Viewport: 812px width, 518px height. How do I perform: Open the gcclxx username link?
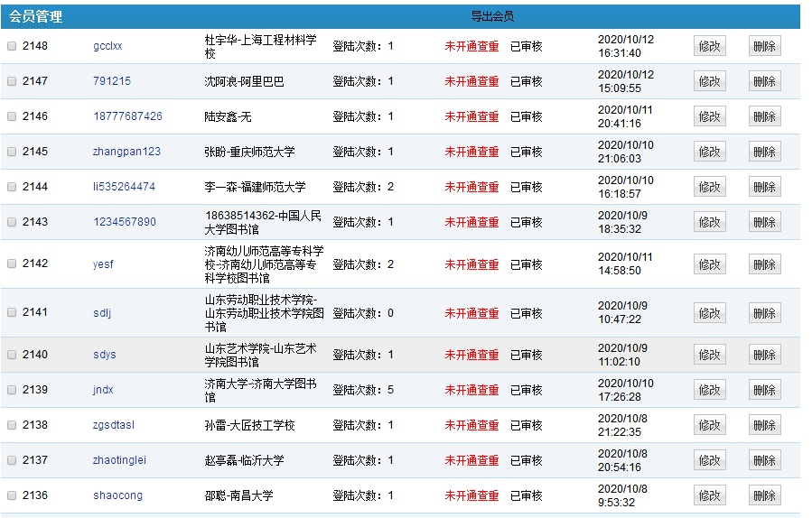107,46
